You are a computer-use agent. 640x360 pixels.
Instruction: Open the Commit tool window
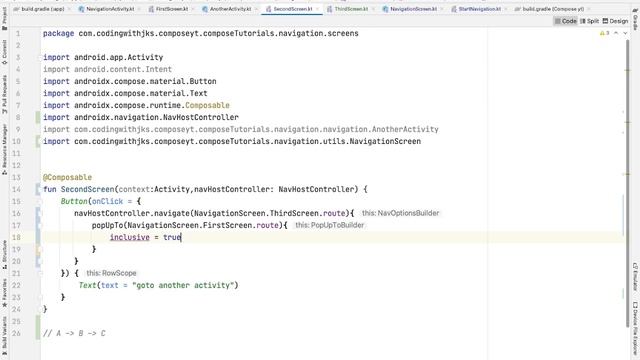point(4,52)
